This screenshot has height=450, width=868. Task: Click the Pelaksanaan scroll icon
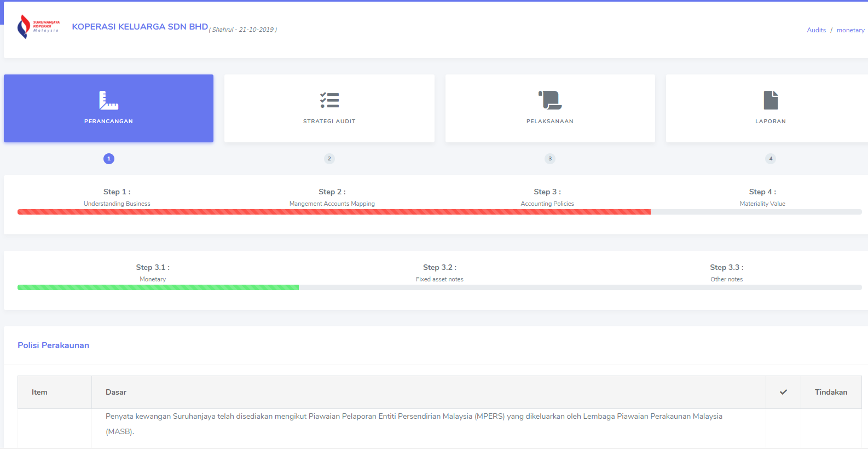(550, 100)
